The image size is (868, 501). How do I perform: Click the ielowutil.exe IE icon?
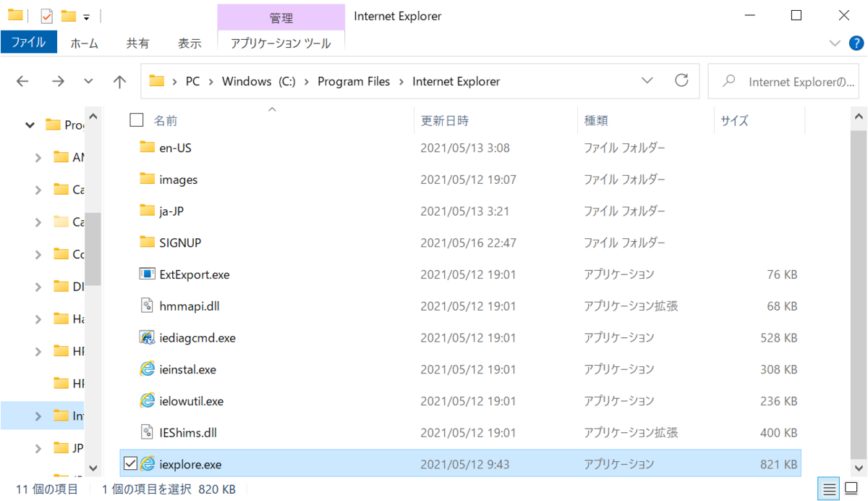(x=147, y=400)
